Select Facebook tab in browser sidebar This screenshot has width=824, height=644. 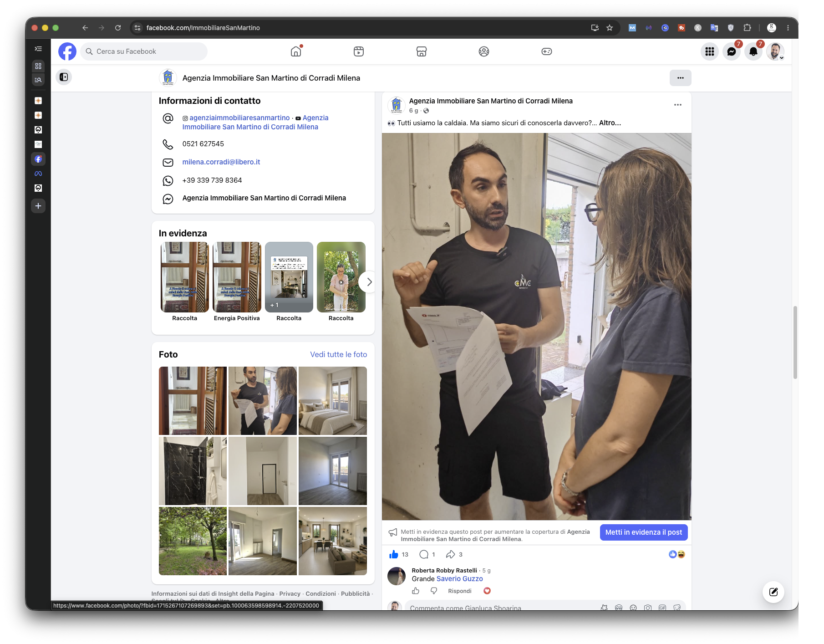tap(38, 159)
